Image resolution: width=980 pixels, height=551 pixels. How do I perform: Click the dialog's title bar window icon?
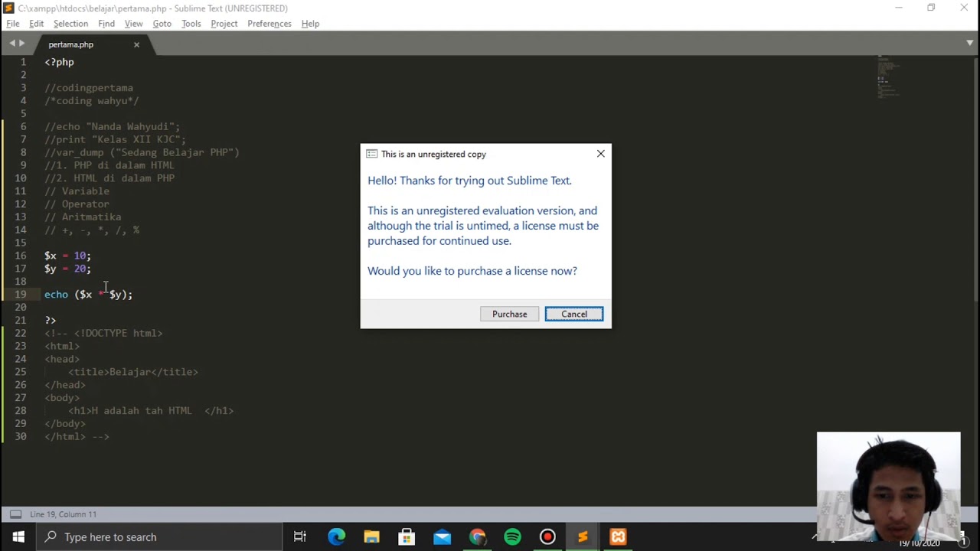[371, 154]
